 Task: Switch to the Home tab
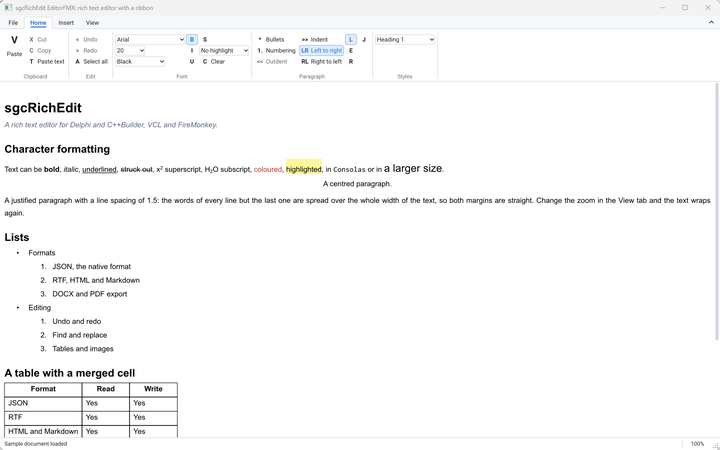(38, 22)
